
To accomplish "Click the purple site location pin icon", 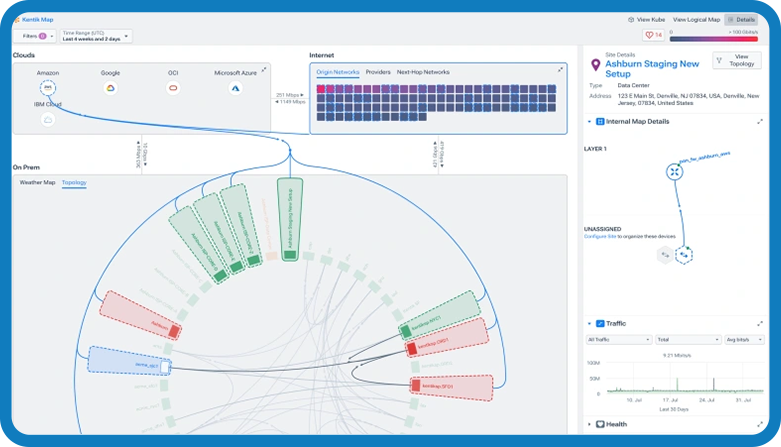I will [595, 65].
